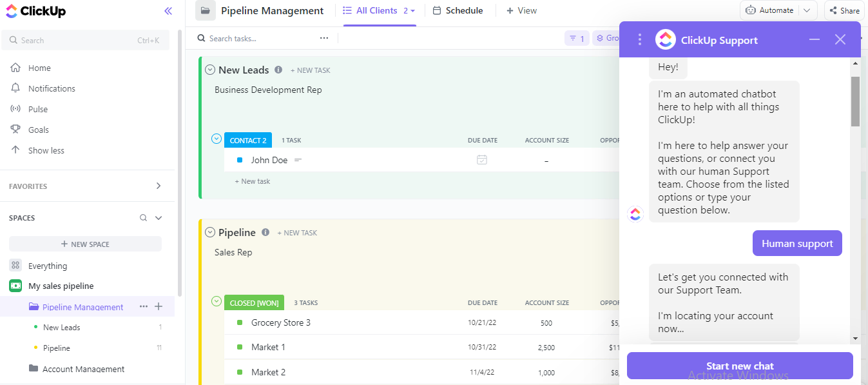Open Goals in the sidebar
This screenshot has width=868, height=385.
coord(39,130)
